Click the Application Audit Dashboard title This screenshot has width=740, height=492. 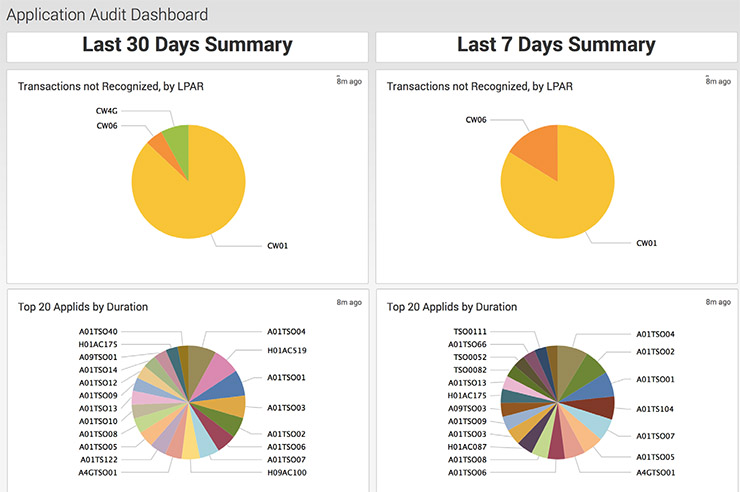[x=107, y=15]
